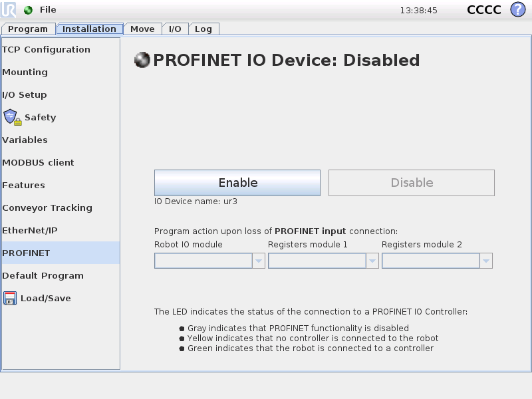Viewport: 532px width, 399px height.
Task: Open TCP Configuration settings
Action: (61, 49)
